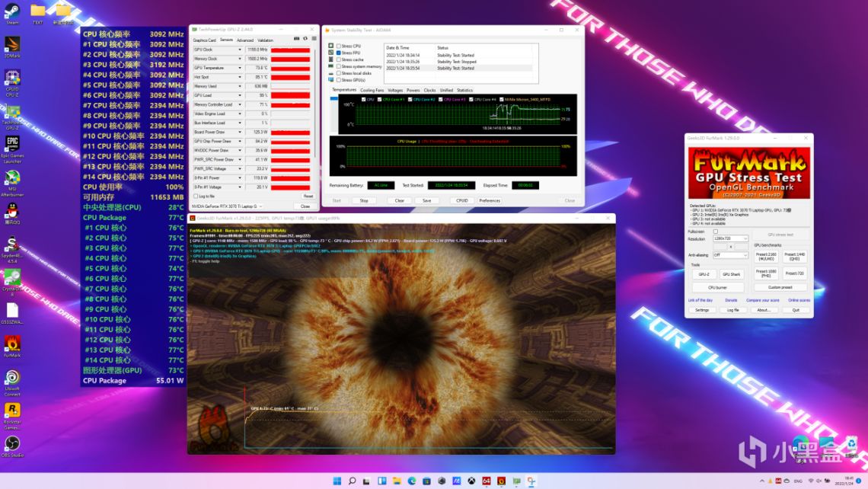Click Preferences button in AIDA64

(x=490, y=200)
